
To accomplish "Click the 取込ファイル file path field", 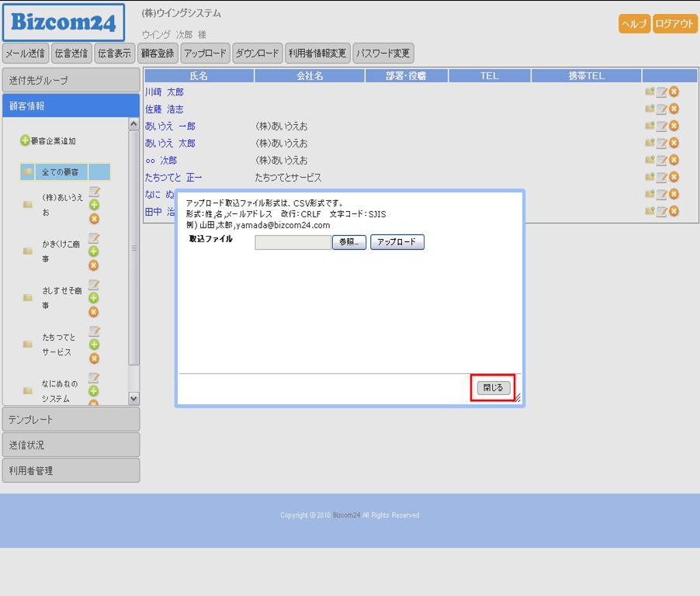I will 293,242.
